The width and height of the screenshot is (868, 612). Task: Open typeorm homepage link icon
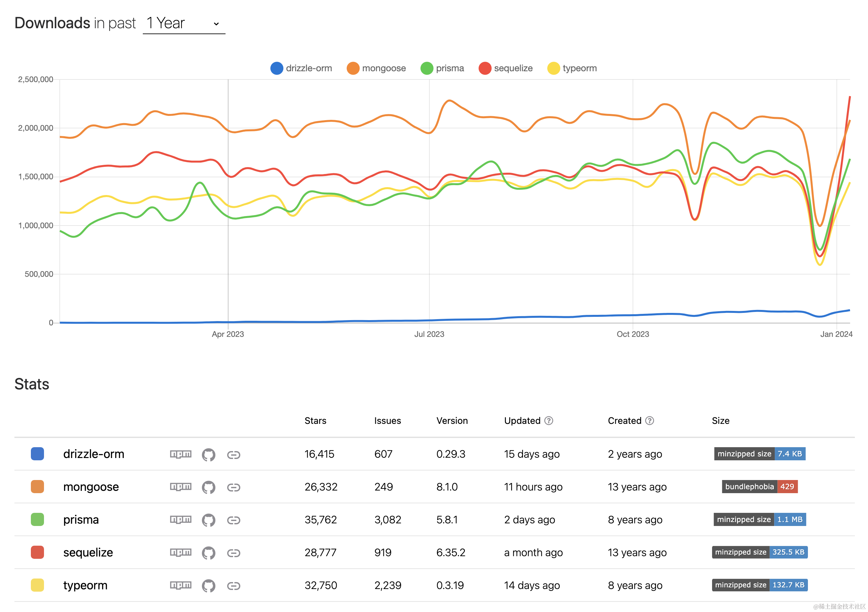(x=233, y=585)
